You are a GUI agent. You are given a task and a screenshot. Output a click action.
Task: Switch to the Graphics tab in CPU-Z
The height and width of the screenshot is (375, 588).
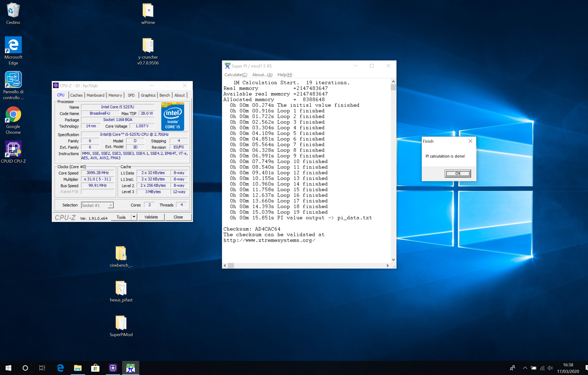coord(148,95)
